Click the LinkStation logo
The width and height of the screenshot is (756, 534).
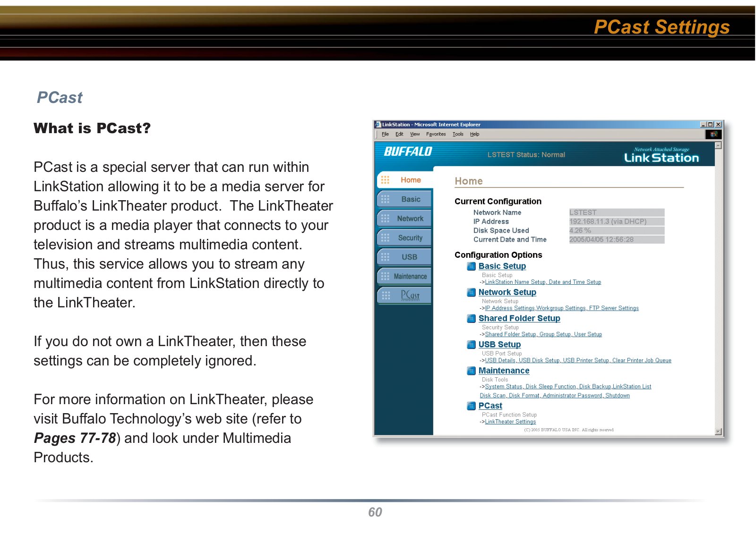tap(661, 155)
